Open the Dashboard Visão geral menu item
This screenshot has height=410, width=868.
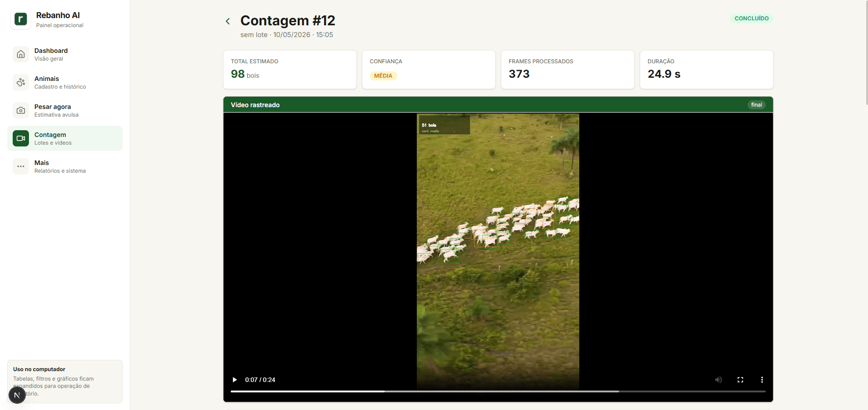tap(65, 54)
